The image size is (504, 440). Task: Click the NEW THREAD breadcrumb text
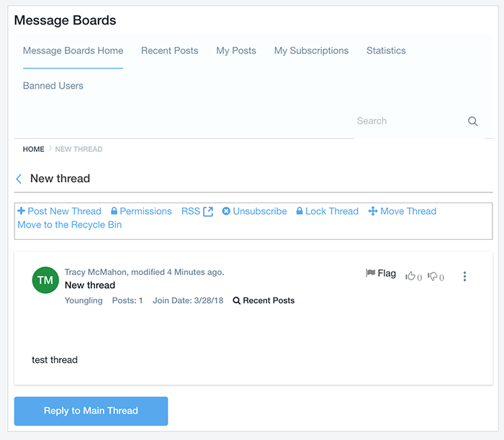click(x=78, y=149)
